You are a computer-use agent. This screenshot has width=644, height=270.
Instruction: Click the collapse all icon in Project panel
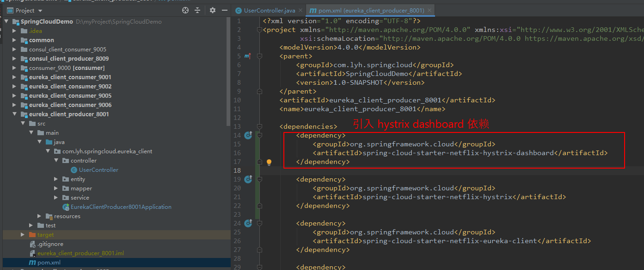197,10
